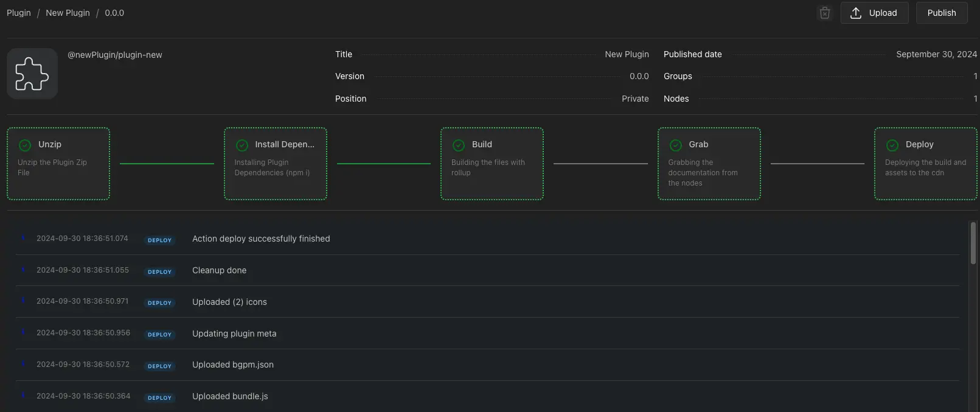Select the 'Action deploy successfully finished' log entry
980x412 pixels.
[x=261, y=239]
